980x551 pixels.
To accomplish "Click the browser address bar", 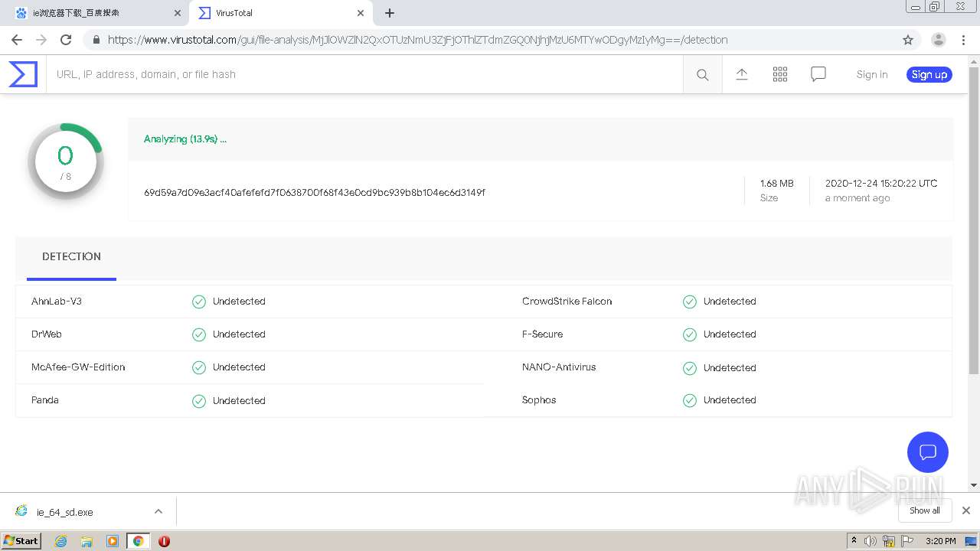I will click(490, 40).
